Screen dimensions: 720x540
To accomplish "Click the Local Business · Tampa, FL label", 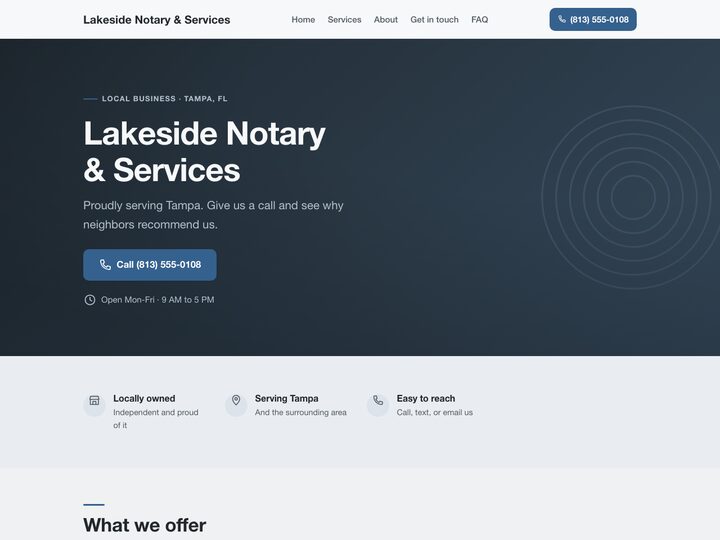I will coord(164,99).
